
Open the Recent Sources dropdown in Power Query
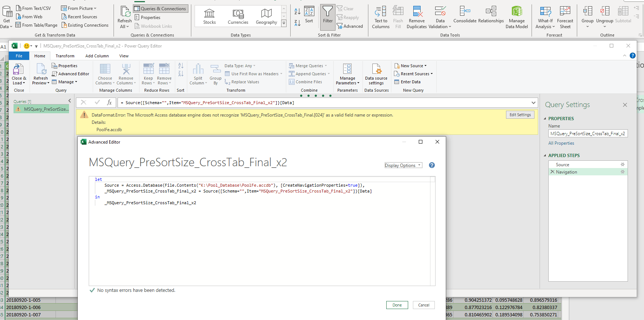click(413, 74)
